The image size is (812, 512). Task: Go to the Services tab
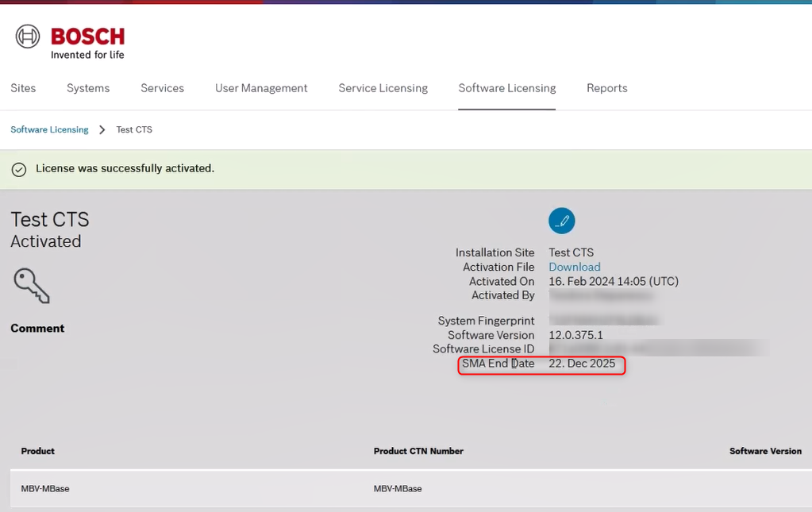point(162,88)
